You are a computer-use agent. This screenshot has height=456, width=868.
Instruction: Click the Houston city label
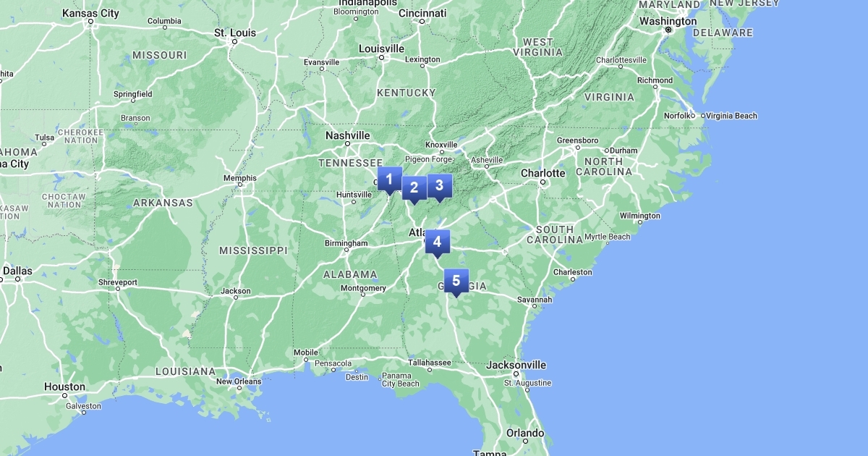64,387
